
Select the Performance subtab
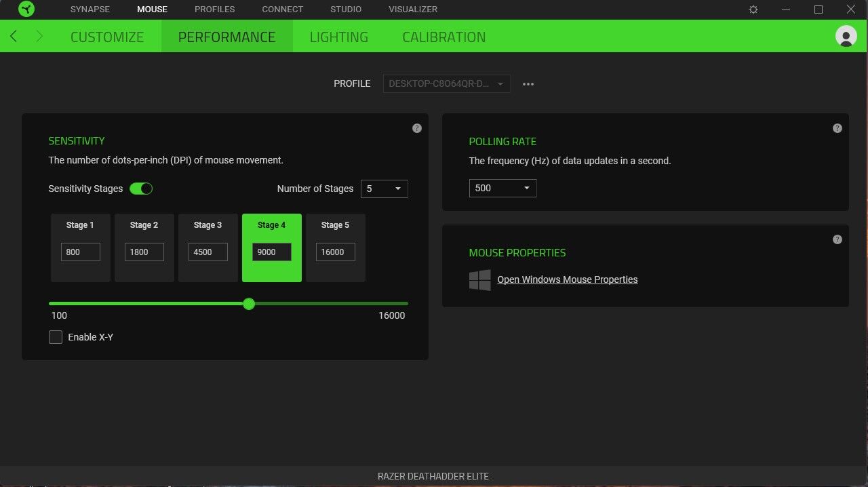point(227,37)
